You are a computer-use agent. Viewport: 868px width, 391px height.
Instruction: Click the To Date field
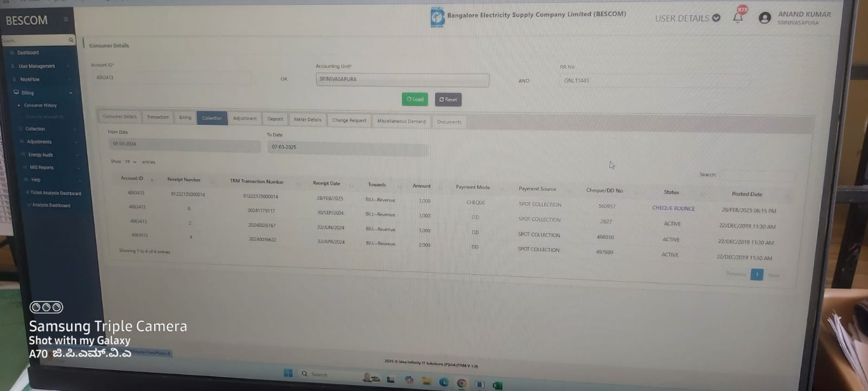[347, 148]
